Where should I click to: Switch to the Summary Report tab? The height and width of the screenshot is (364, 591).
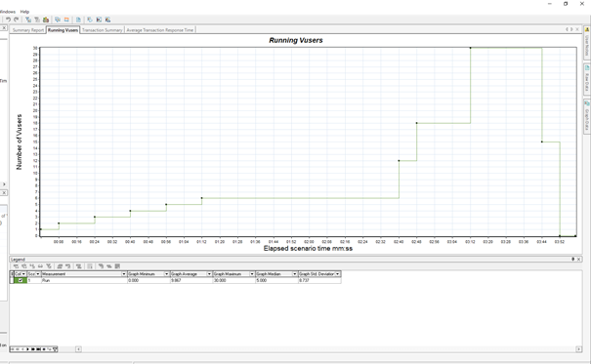(28, 30)
